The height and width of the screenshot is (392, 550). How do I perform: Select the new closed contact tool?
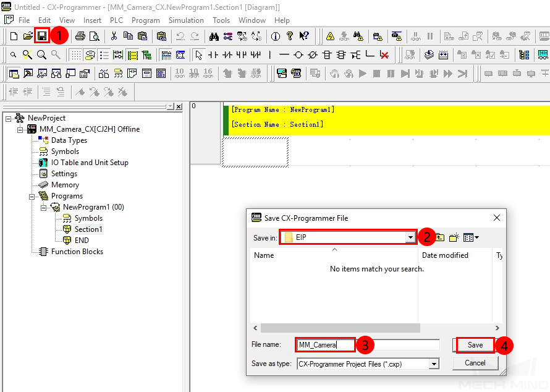[x=227, y=55]
